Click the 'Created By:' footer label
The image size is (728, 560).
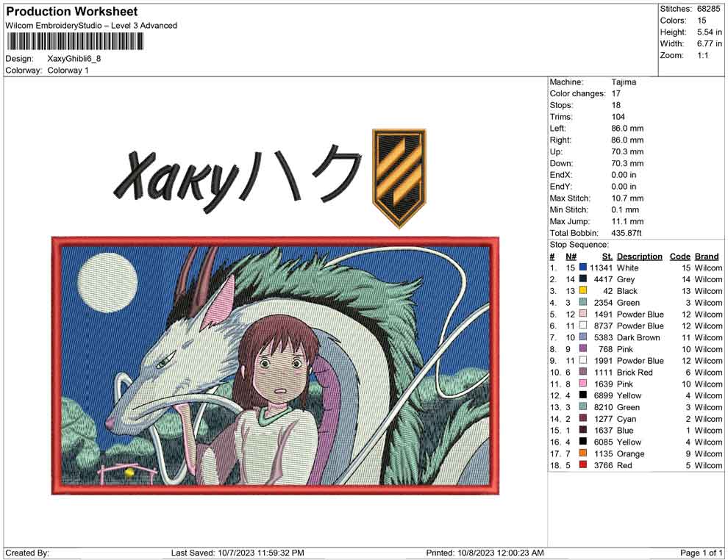pyautogui.click(x=27, y=553)
